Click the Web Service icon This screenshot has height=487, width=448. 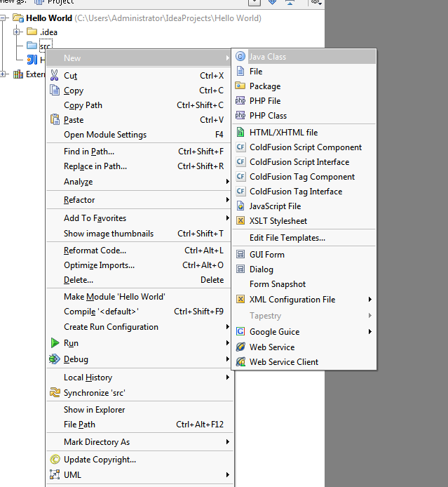[x=240, y=347]
